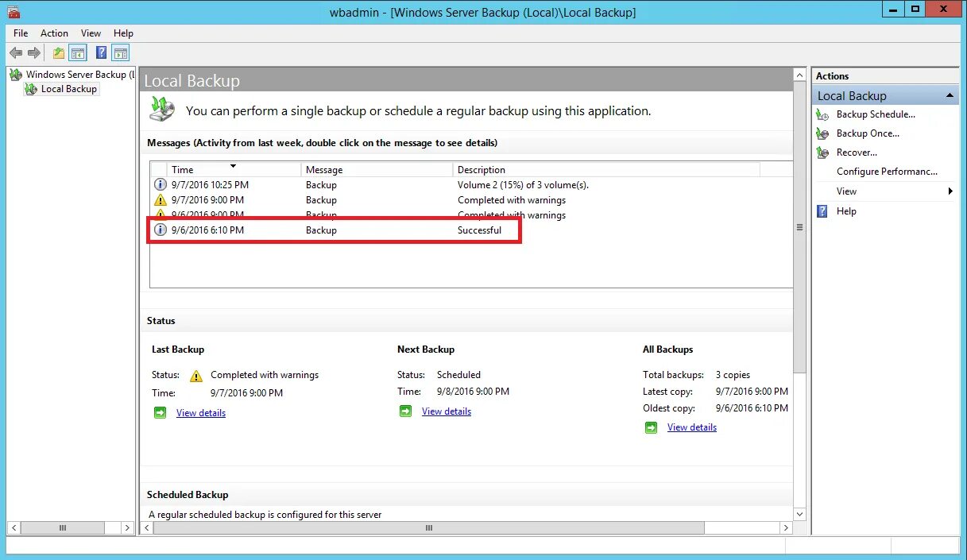The width and height of the screenshot is (967, 560).
Task: Open Configure Performance action
Action: pos(887,172)
